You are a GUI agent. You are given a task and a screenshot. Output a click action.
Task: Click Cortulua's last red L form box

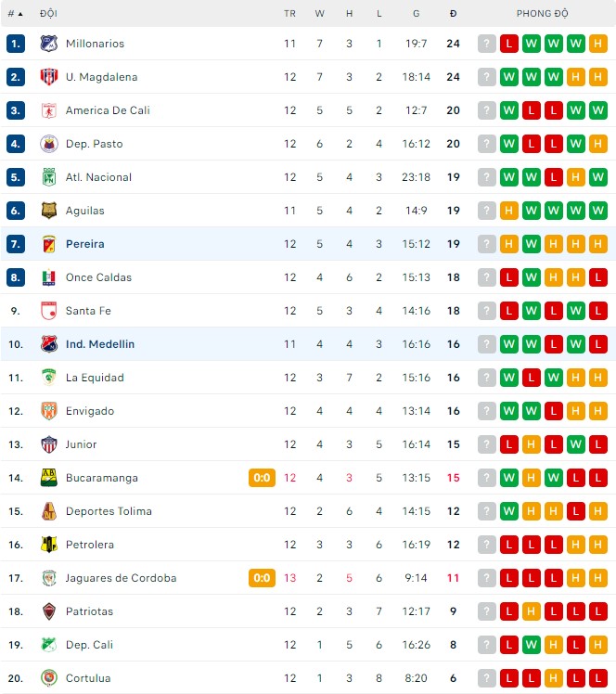click(598, 678)
